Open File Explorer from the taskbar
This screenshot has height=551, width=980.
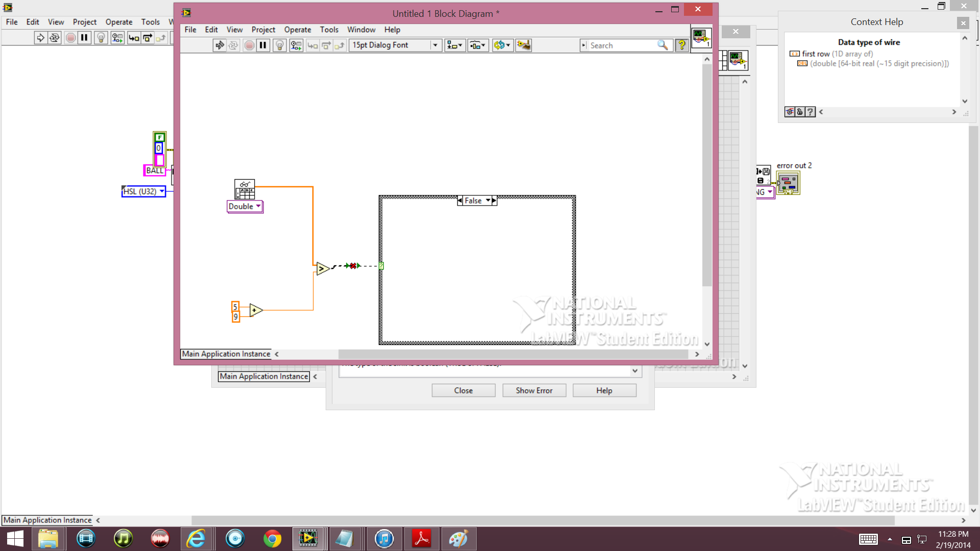pos(48,539)
